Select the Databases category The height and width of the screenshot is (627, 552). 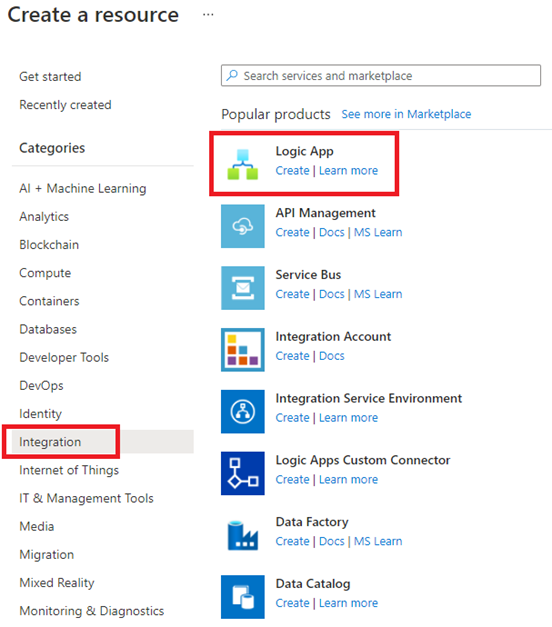pos(48,329)
